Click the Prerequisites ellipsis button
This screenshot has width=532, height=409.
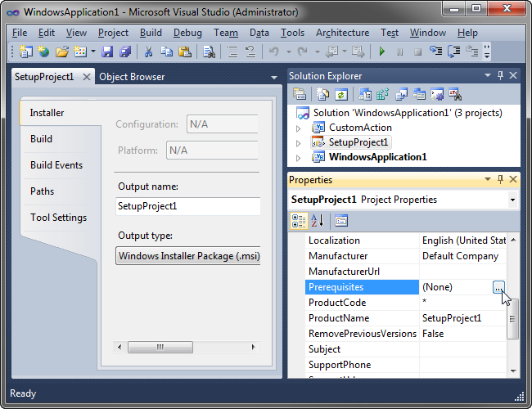(x=498, y=287)
